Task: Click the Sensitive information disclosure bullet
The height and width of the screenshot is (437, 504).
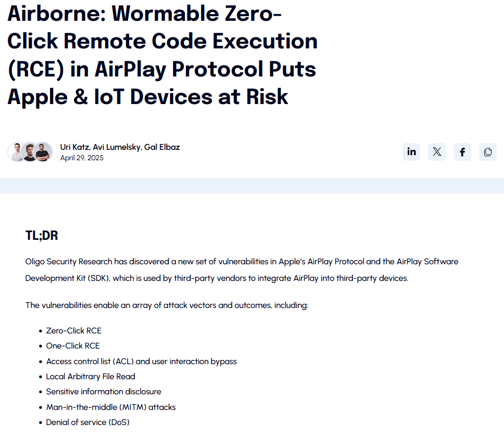Action: pos(104,391)
